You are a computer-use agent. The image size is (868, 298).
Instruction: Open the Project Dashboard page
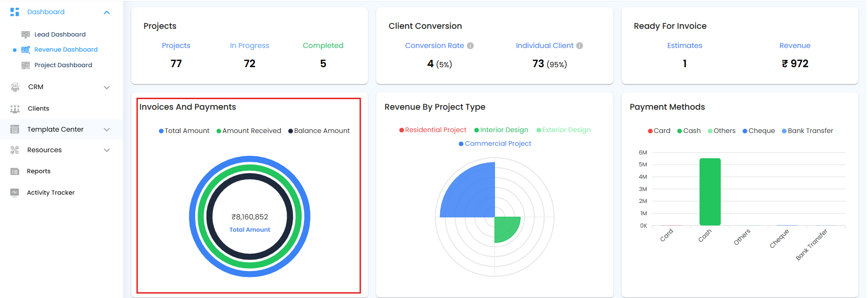[x=63, y=65]
